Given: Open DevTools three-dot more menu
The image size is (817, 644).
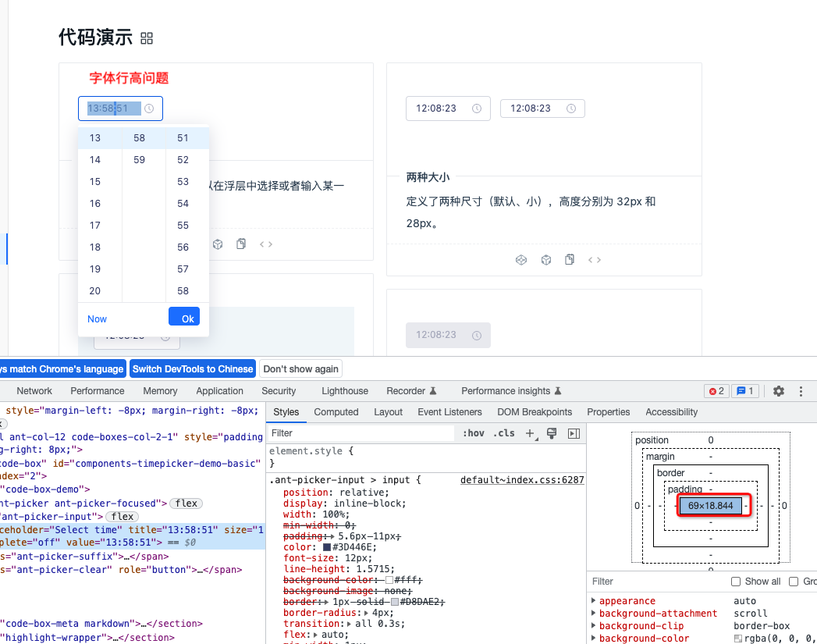Looking at the screenshot, I should point(801,391).
